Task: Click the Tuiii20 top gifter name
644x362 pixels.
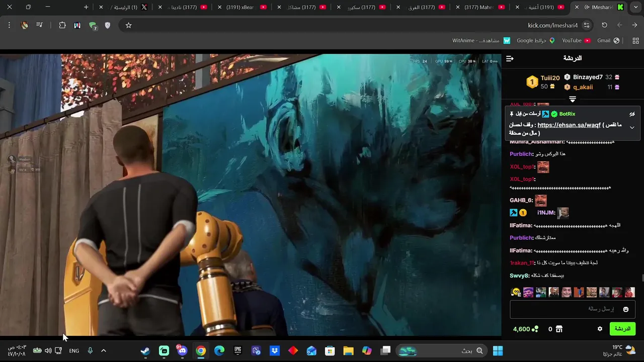Action: [550, 78]
